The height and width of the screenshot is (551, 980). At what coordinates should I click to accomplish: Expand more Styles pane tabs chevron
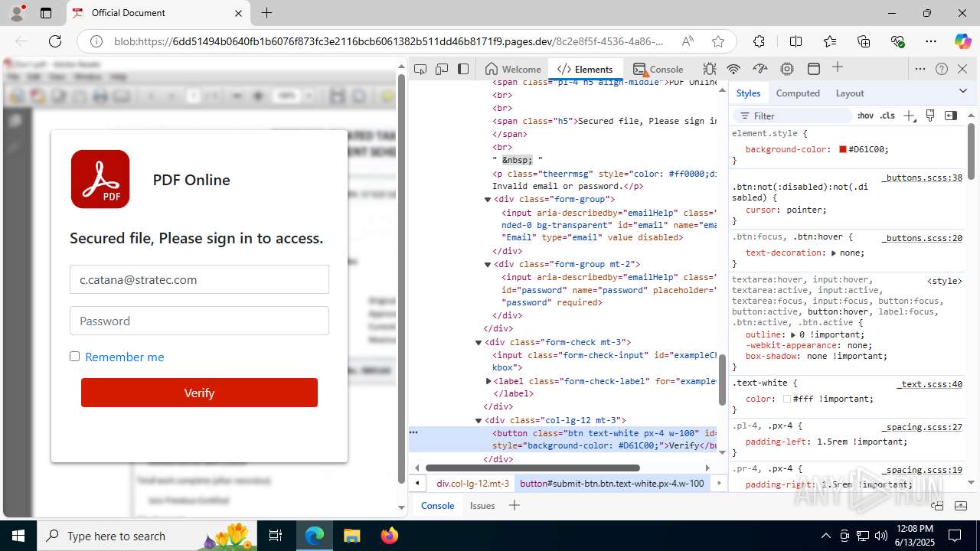963,91
